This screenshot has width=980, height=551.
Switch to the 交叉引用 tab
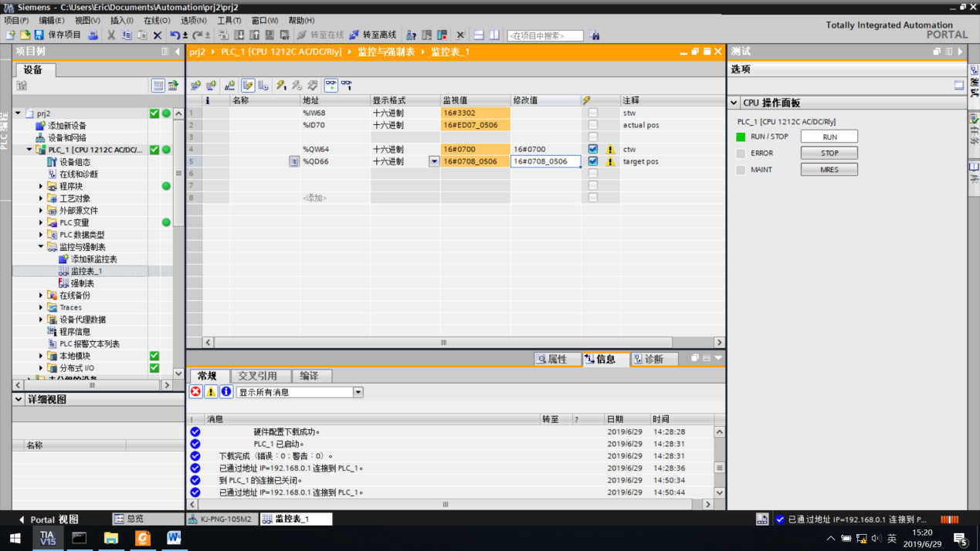[257, 376]
